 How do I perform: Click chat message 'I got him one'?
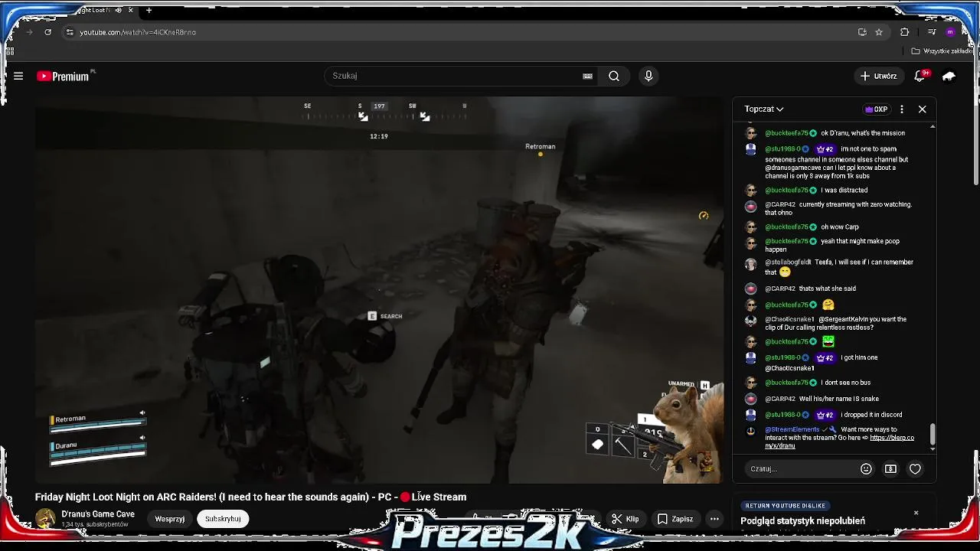pyautogui.click(x=859, y=358)
